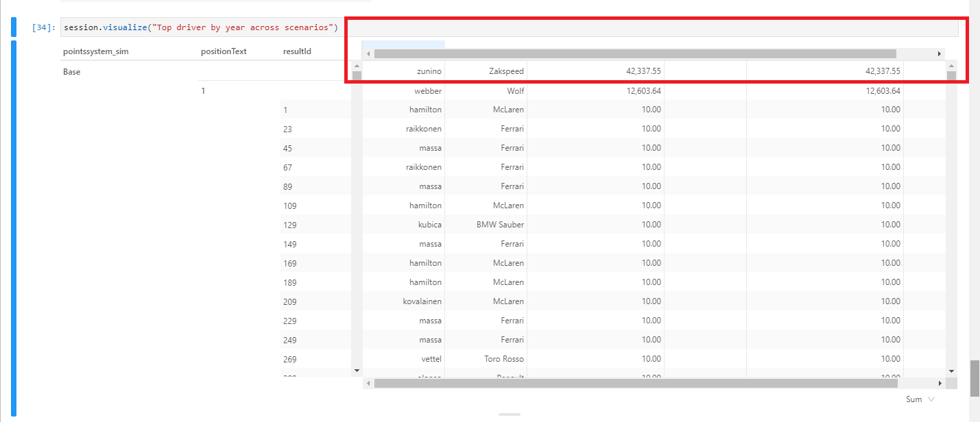
Task: Select the zunino row in the table
Action: (430, 71)
